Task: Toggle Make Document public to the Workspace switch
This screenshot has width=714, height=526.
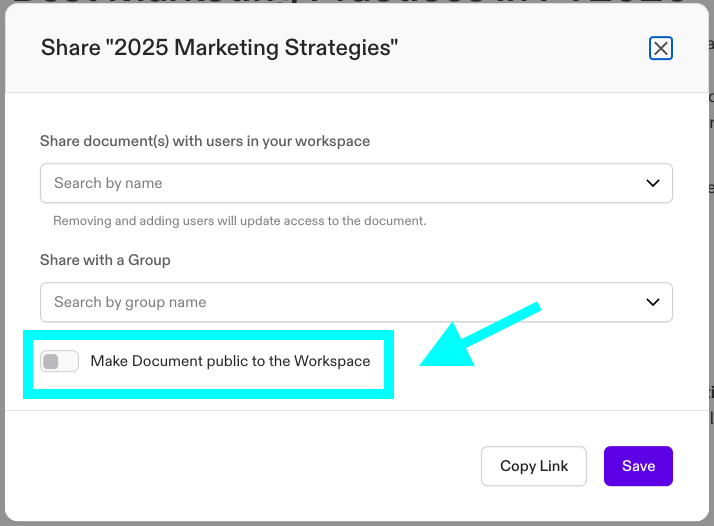Action: tap(59, 361)
